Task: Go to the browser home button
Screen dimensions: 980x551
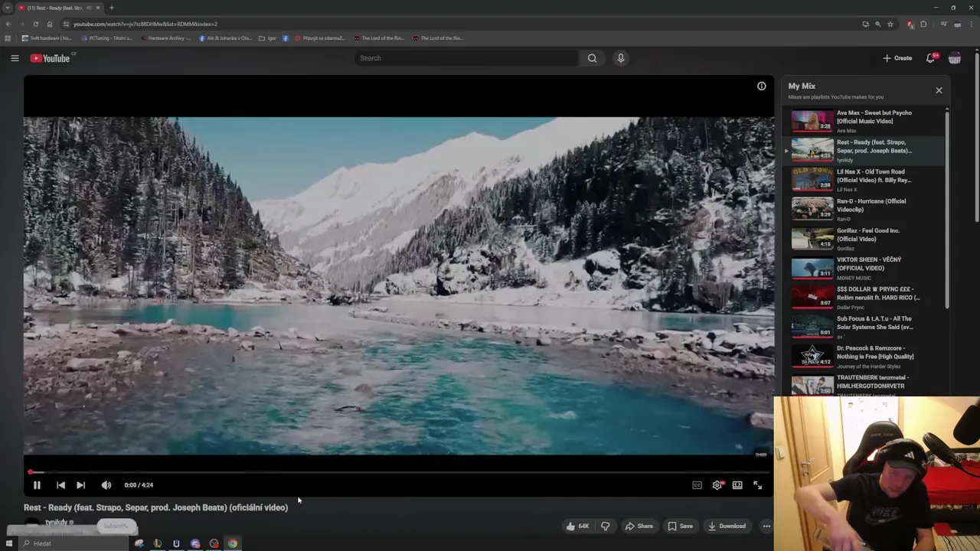Action: click(50, 24)
